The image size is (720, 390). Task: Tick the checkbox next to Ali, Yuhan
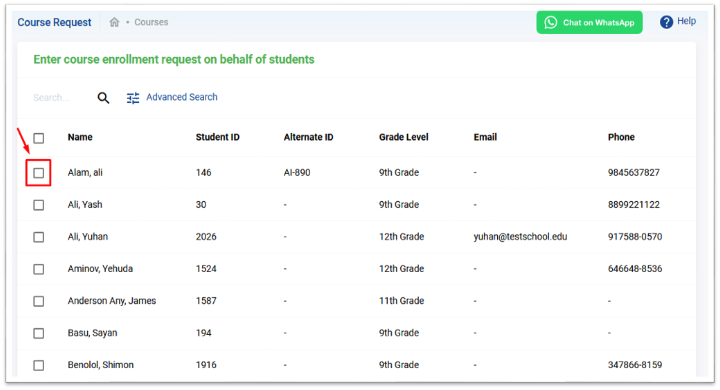pyautogui.click(x=39, y=237)
